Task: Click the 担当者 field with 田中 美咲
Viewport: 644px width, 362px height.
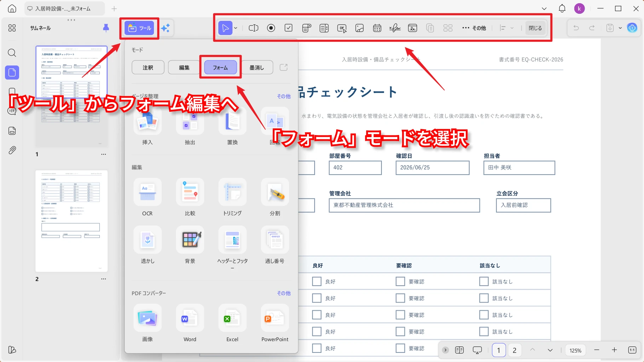Action: pos(519,168)
